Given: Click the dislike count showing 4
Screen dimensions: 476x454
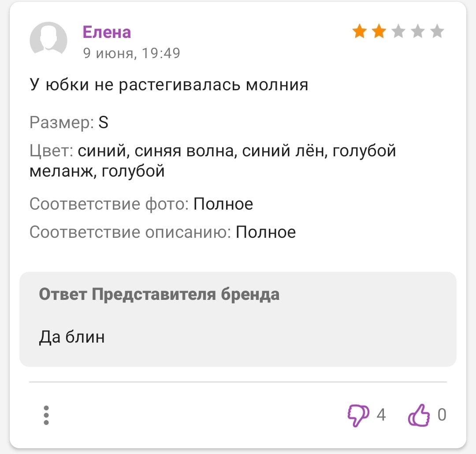Looking at the screenshot, I should [x=381, y=415].
